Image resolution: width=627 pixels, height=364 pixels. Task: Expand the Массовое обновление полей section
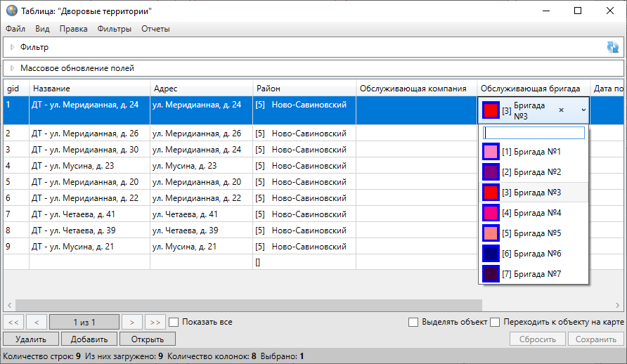[12, 68]
